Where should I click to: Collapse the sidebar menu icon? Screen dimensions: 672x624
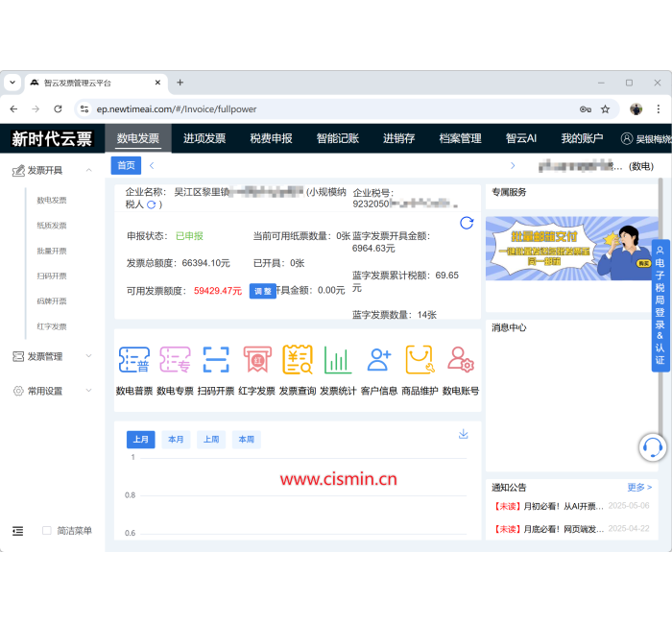[x=18, y=531]
